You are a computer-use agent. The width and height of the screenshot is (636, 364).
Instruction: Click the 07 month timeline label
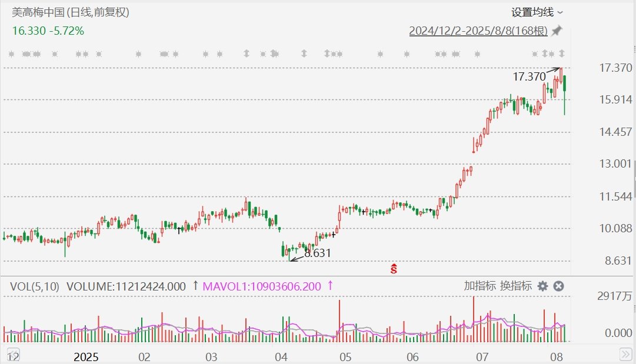482,357
